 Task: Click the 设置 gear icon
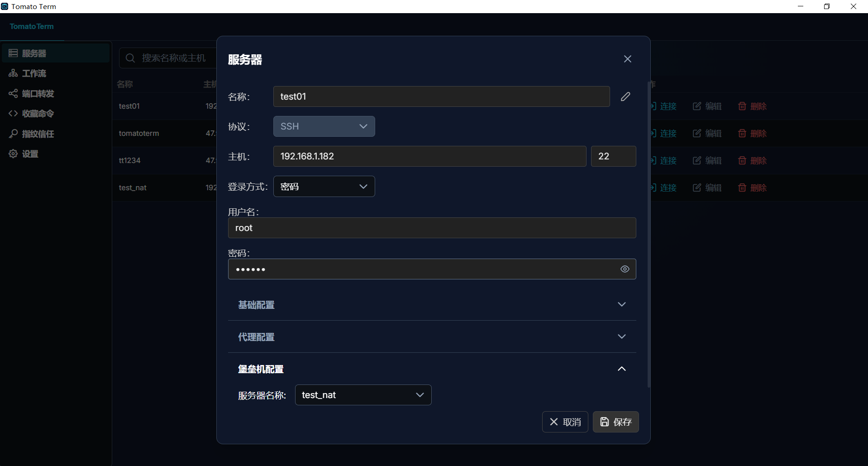13,154
